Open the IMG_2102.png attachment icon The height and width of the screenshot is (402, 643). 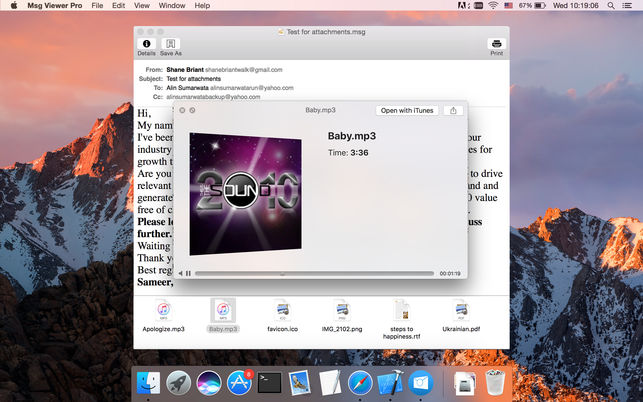point(341,311)
